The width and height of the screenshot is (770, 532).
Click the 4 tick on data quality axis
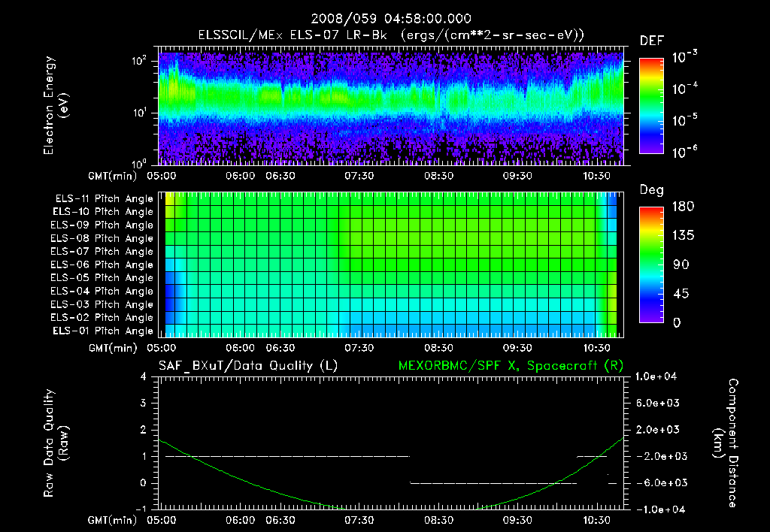(143, 376)
